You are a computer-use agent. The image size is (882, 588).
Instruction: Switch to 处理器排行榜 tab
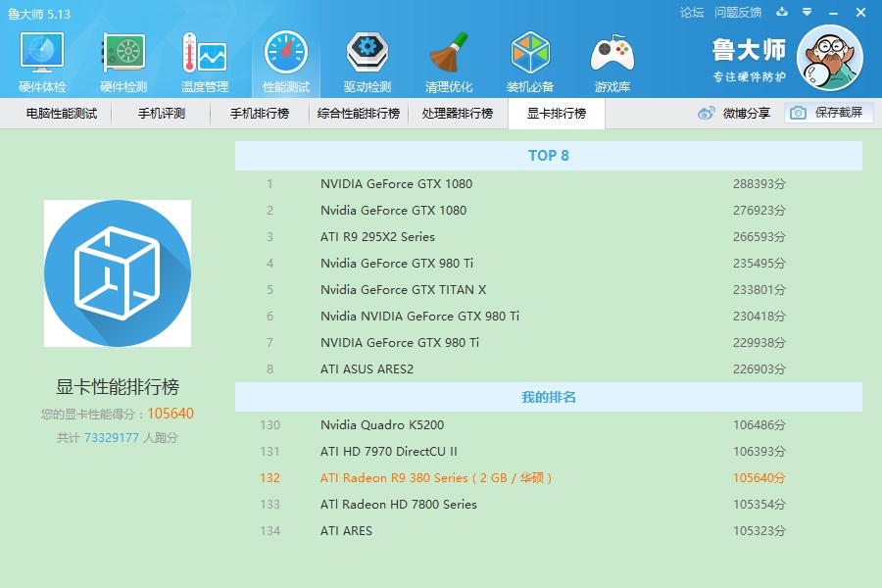coord(458,114)
